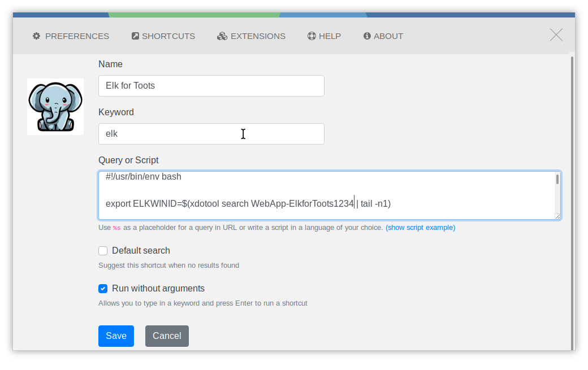Open the HELP tab
The width and height of the screenshot is (588, 370).
coord(325,36)
